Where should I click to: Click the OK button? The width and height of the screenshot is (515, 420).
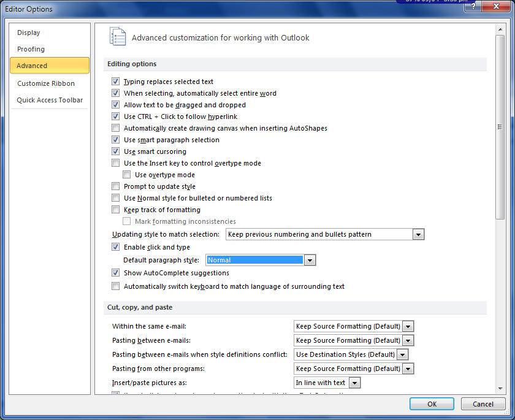432,404
